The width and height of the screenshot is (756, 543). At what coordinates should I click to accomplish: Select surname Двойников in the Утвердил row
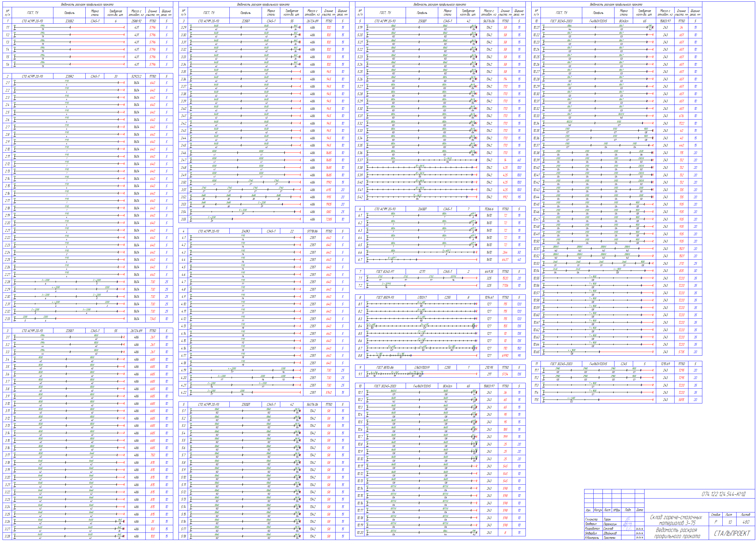click(610, 533)
